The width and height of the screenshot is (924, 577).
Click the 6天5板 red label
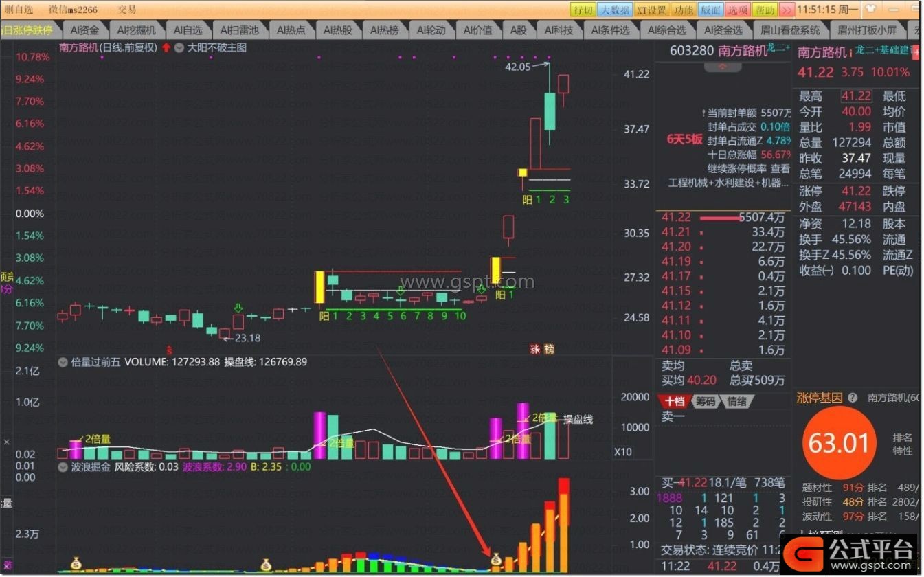point(685,139)
